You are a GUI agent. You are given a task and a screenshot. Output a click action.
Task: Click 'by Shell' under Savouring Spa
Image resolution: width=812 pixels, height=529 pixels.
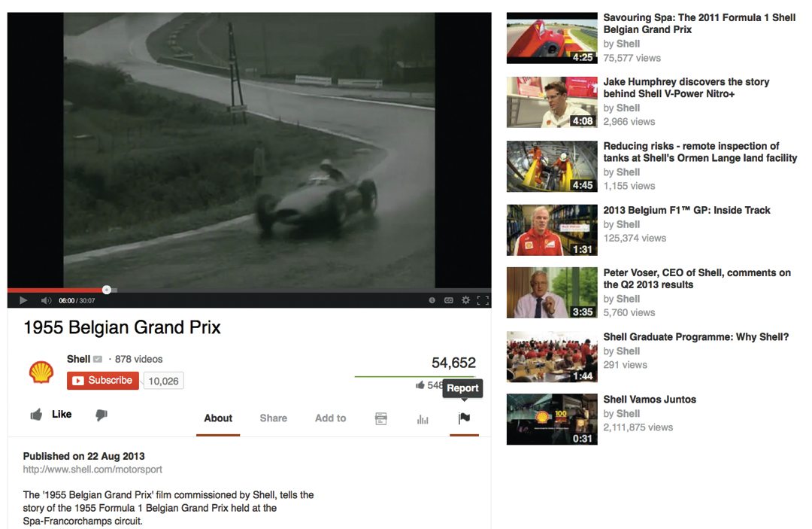622,44
